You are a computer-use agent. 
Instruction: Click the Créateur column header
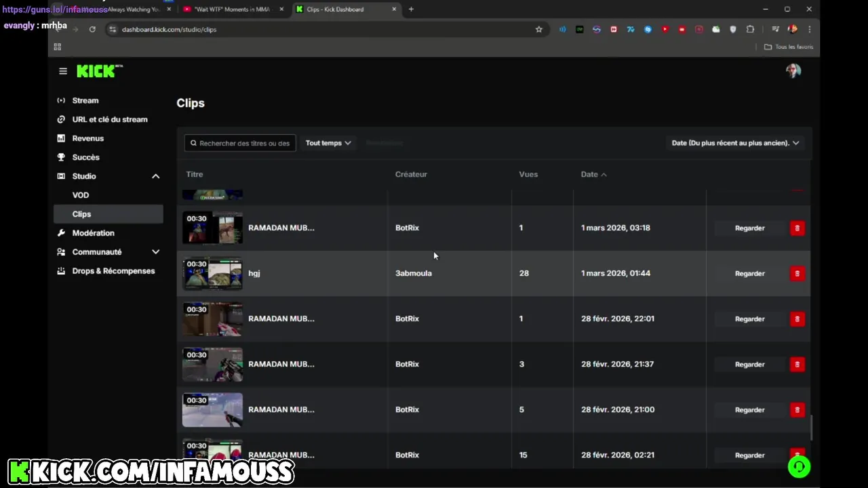coord(411,174)
